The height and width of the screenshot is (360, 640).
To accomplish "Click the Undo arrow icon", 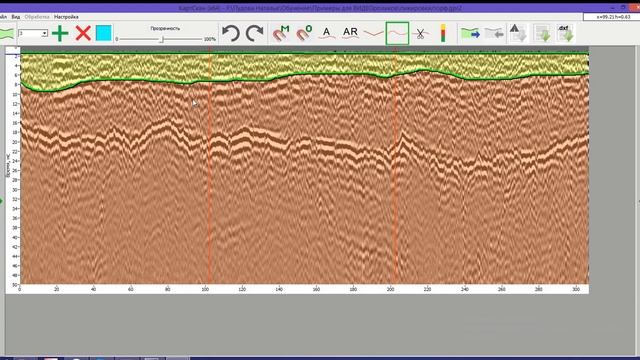I will coord(231,33).
